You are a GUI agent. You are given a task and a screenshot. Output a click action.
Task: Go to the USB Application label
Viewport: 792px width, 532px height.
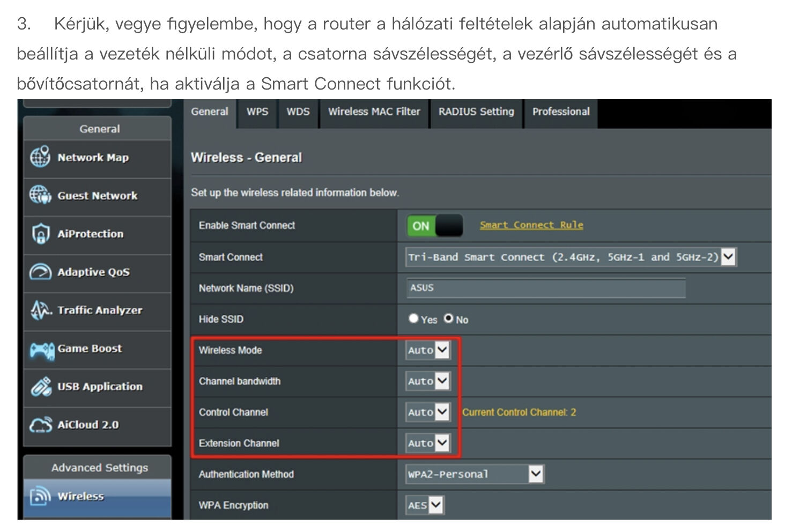tap(100, 387)
